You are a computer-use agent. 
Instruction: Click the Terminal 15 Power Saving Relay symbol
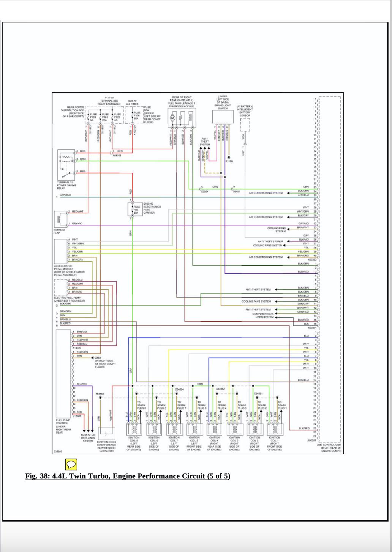coord(67,165)
